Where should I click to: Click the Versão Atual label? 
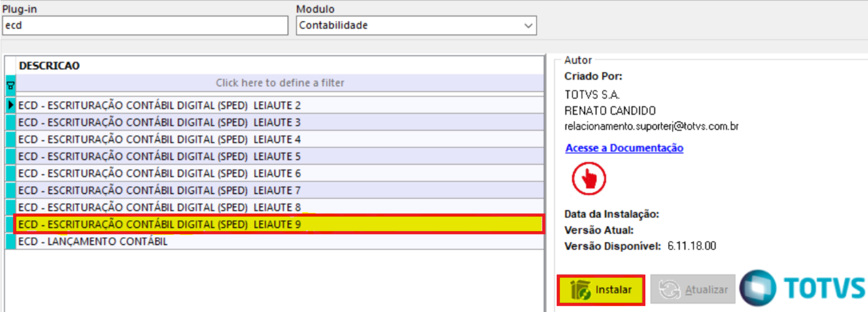pos(599,231)
